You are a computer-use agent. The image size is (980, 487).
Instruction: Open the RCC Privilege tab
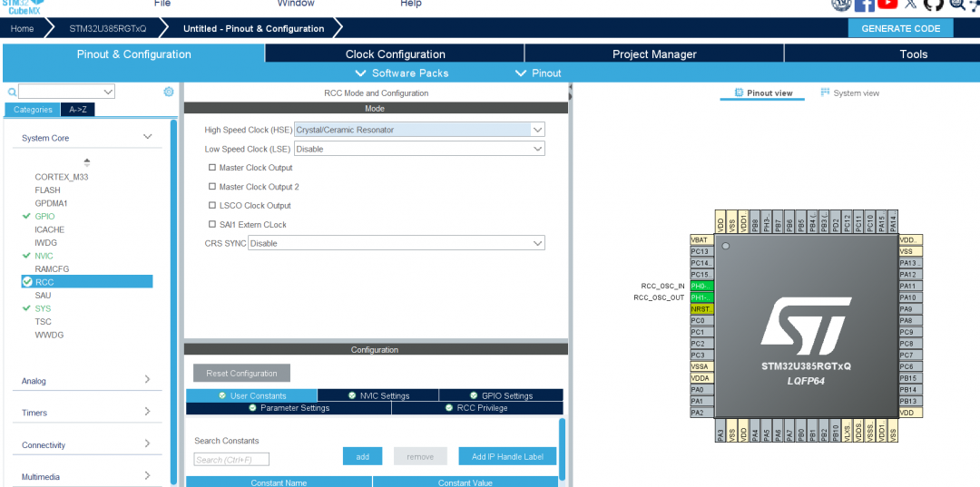477,408
